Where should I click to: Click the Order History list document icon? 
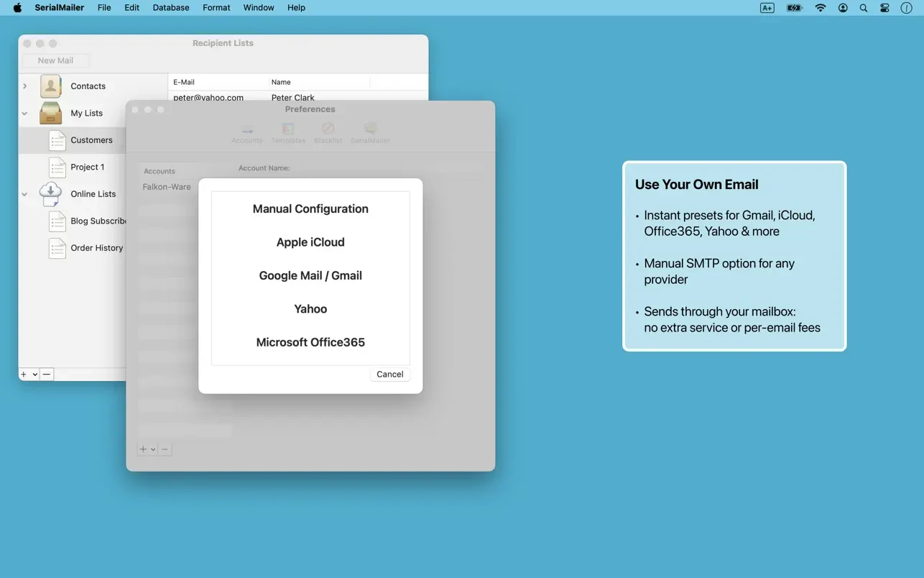pyautogui.click(x=57, y=248)
